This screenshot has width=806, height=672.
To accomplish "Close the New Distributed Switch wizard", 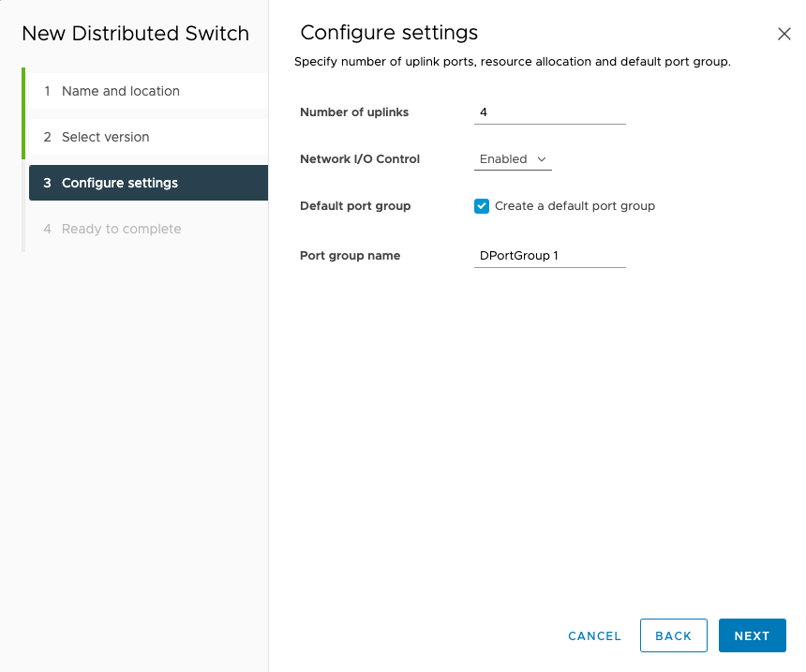I will click(x=784, y=33).
